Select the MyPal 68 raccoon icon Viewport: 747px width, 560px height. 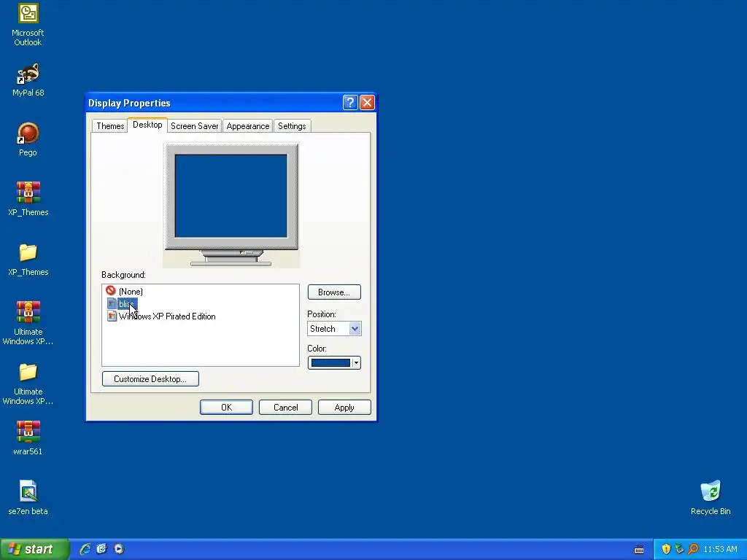click(28, 74)
